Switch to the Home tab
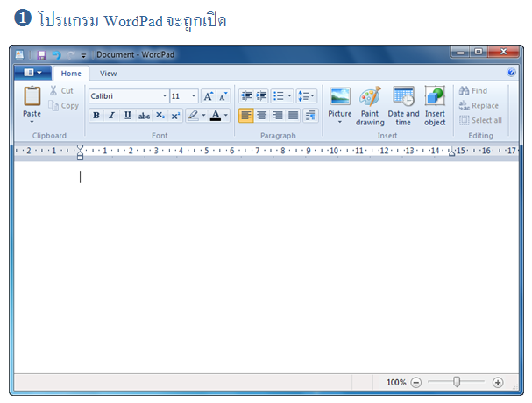532x403 pixels. tap(71, 74)
